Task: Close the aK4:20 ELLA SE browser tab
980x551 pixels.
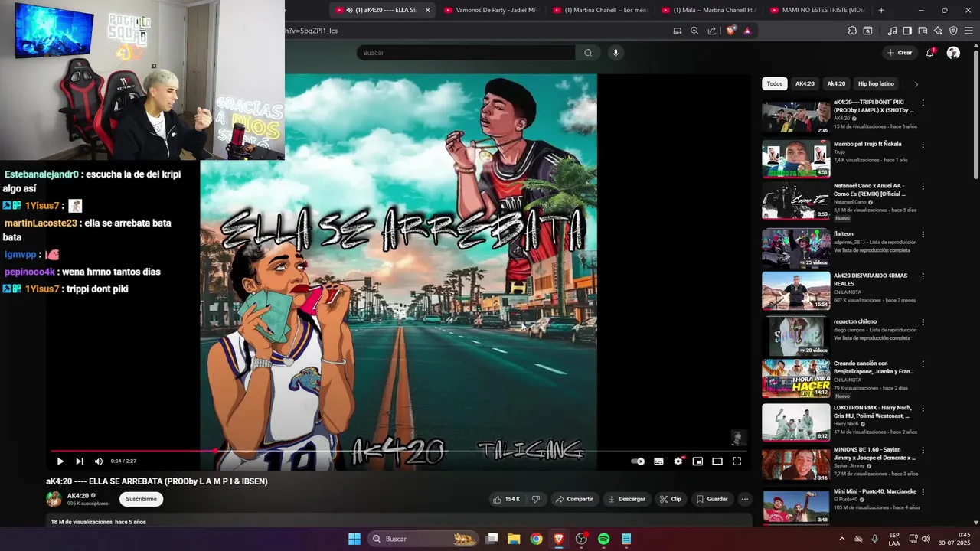Action: [427, 10]
